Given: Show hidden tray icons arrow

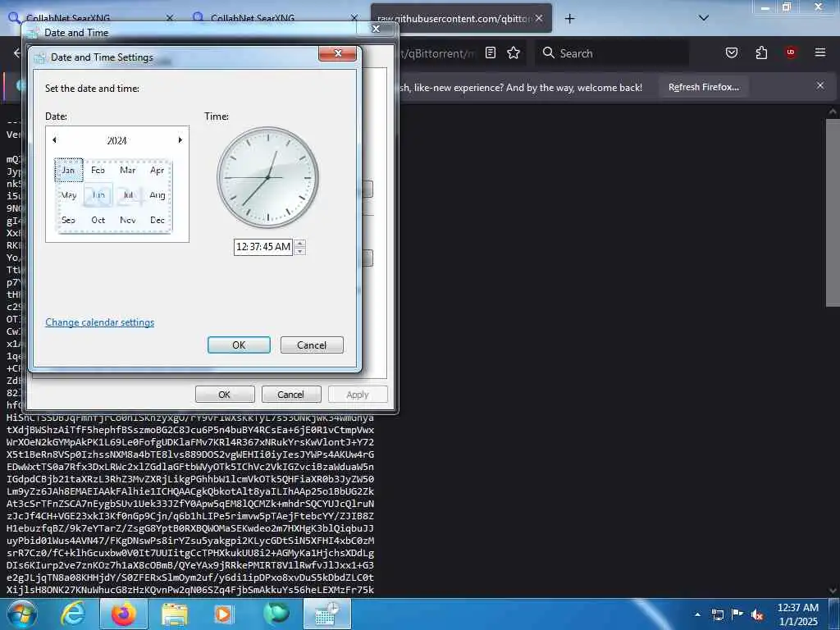Looking at the screenshot, I should (x=697, y=614).
